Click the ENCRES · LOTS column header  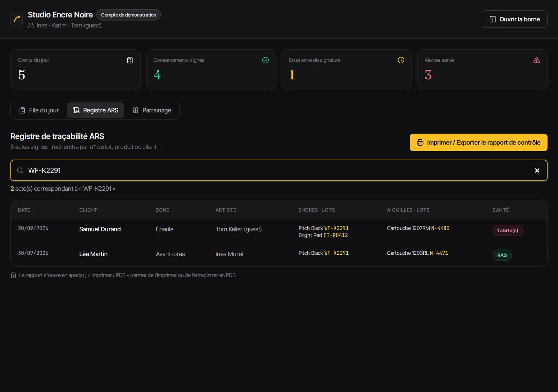pyautogui.click(x=317, y=210)
